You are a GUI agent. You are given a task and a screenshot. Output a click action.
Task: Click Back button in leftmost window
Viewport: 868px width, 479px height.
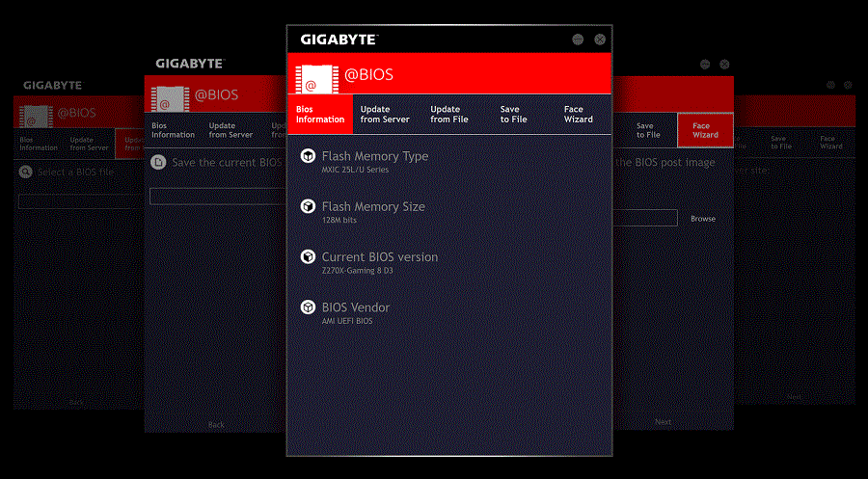(x=76, y=402)
